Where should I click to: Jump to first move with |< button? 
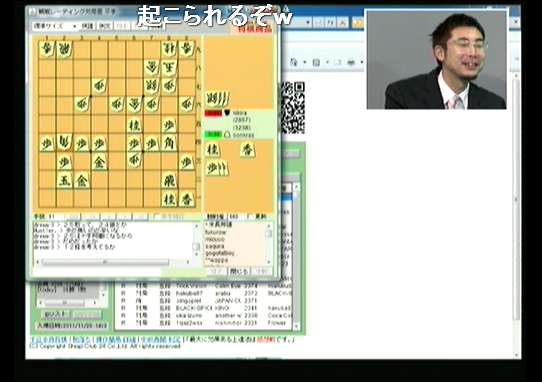pyautogui.click(x=92, y=217)
